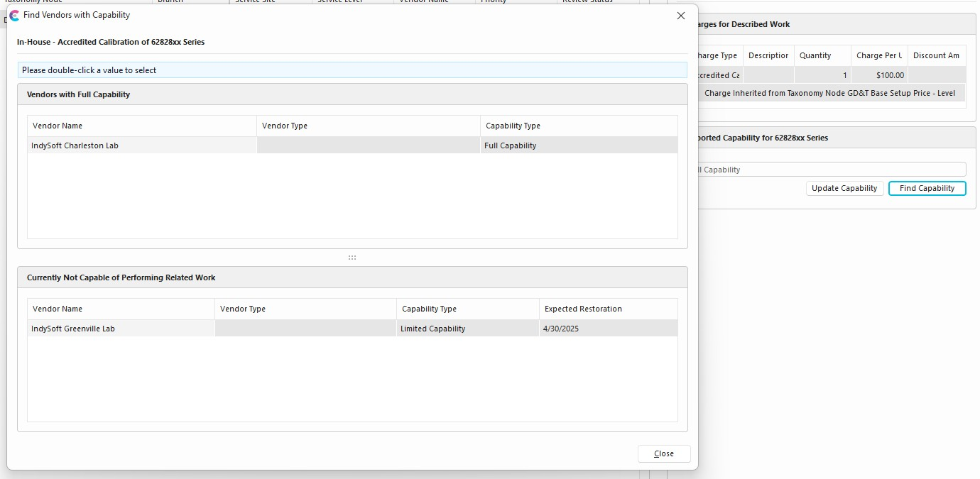The height and width of the screenshot is (479, 980).
Task: Click Vendor Type header in Not Capable table
Action: point(305,309)
